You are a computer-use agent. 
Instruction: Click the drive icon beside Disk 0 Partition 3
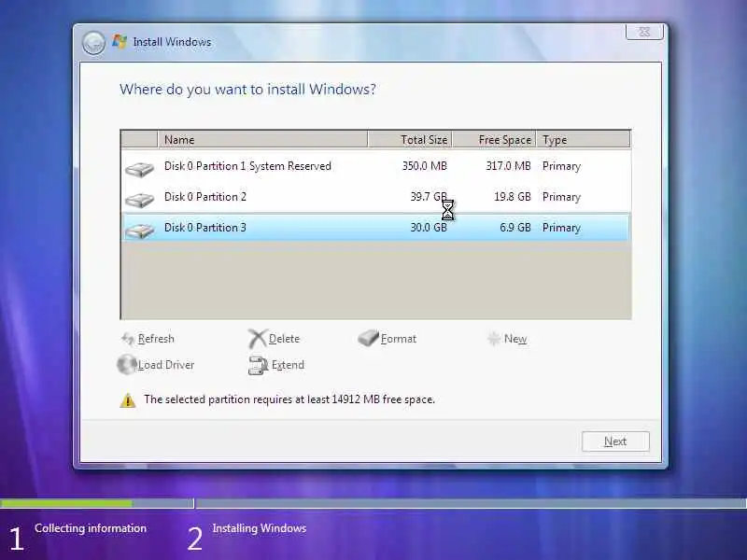(x=139, y=230)
